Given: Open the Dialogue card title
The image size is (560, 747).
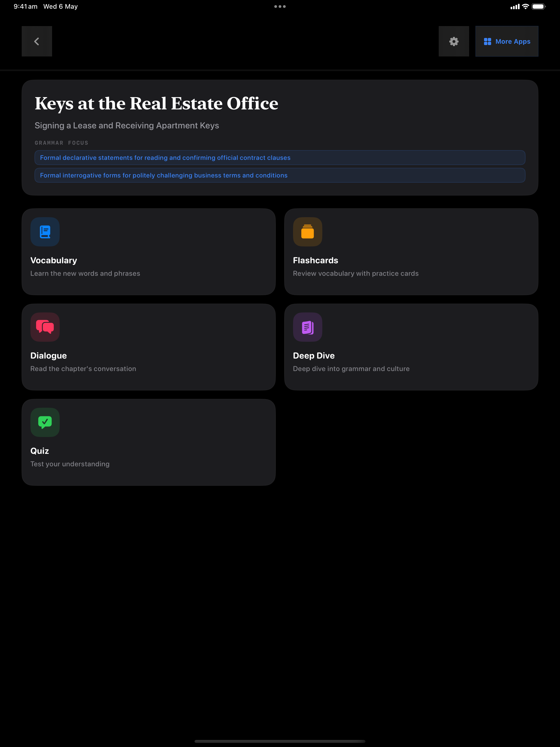Looking at the screenshot, I should click(49, 356).
